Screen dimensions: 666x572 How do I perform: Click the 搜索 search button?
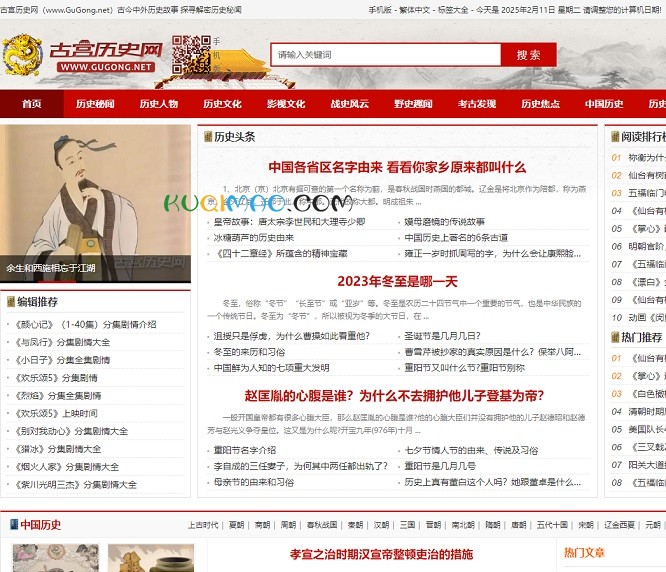[x=528, y=55]
